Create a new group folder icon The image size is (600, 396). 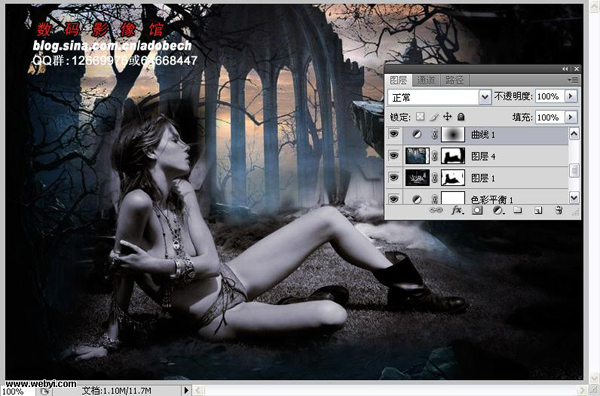click(518, 210)
